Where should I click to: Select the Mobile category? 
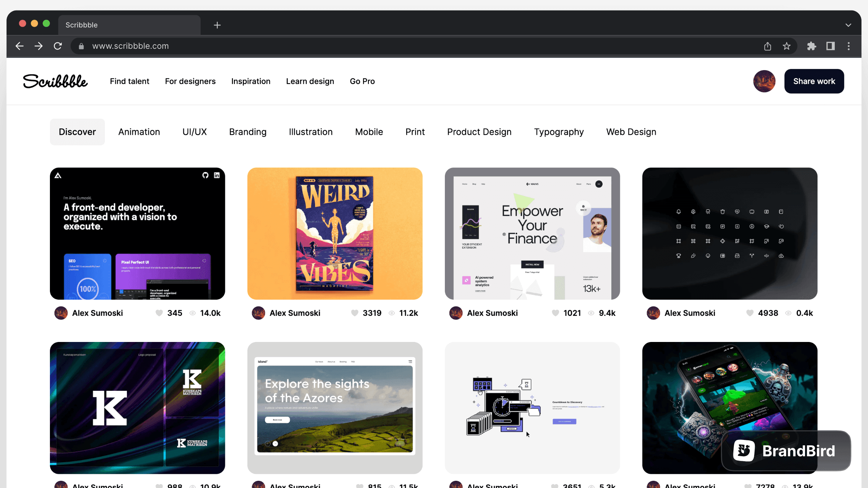coord(369,132)
